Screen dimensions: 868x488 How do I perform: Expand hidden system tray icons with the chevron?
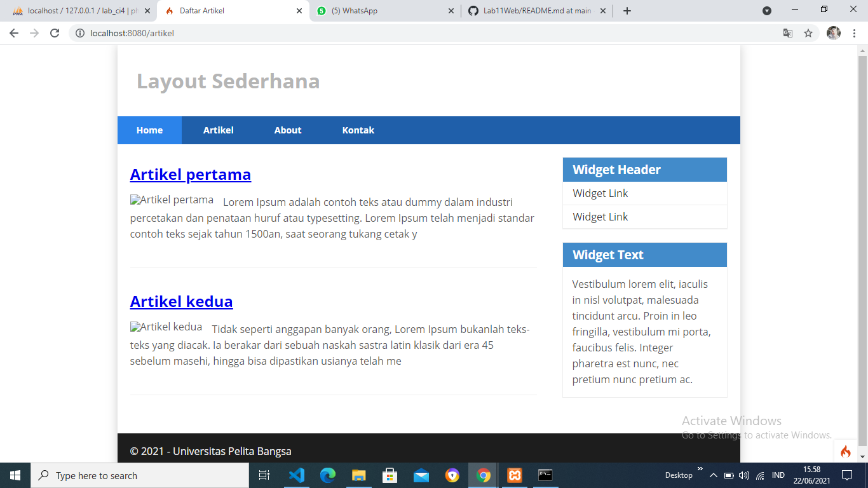pos(713,475)
